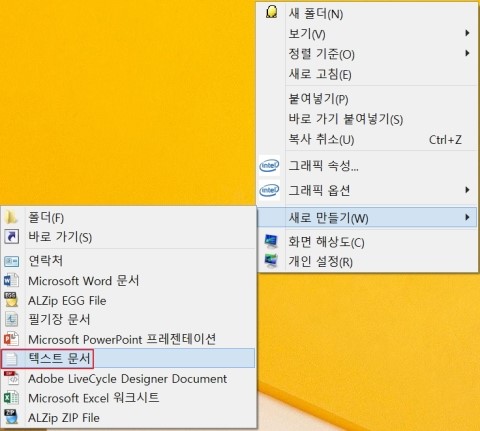The width and height of the screenshot is (480, 431).
Task: Expand the 보기(V) submenu arrow
Action: point(467,33)
